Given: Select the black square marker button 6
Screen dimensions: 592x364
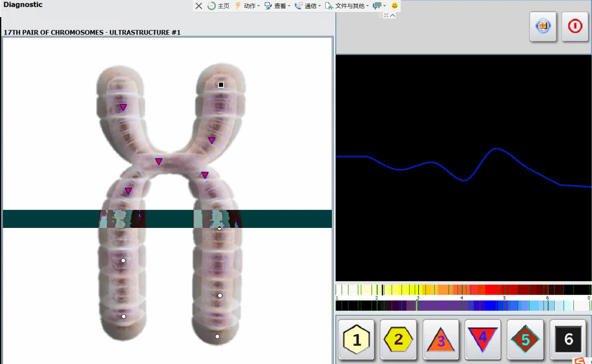Looking at the screenshot, I should click(568, 339).
